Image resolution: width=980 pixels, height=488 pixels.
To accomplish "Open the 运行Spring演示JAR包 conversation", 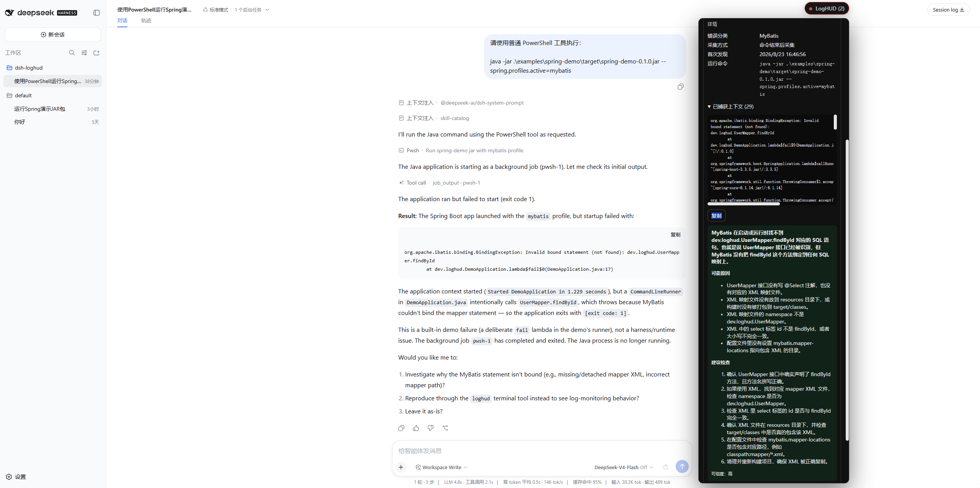I will click(53, 109).
